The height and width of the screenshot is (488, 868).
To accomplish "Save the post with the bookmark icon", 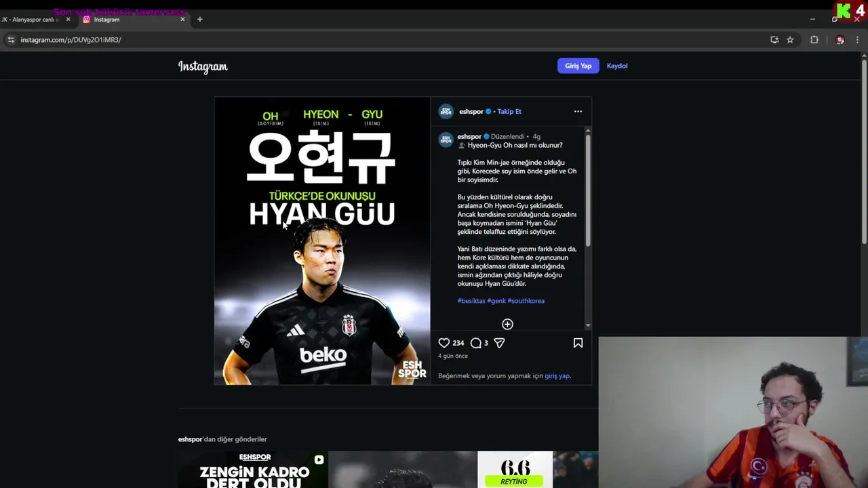I will click(578, 343).
